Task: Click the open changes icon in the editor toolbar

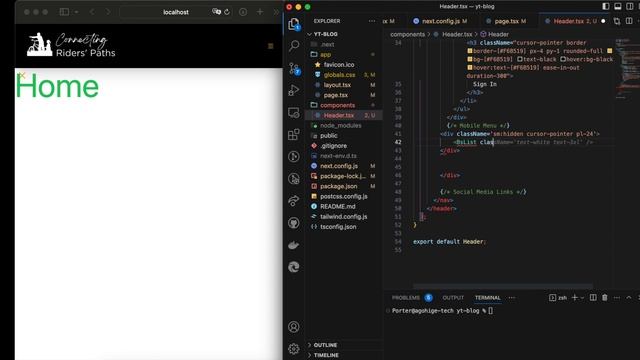Action: click(x=617, y=21)
